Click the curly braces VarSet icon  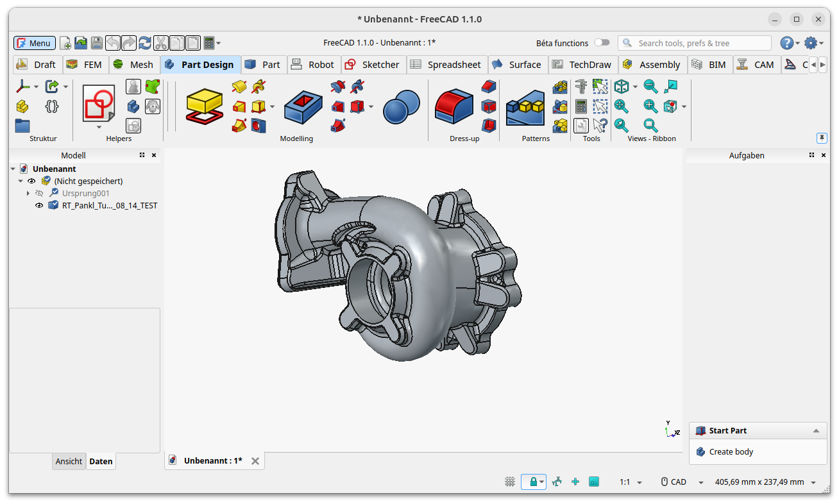(x=52, y=106)
